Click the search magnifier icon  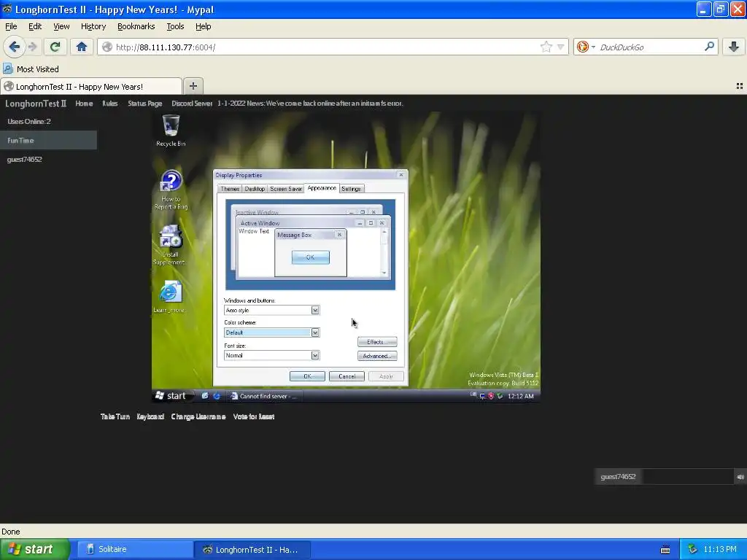(x=709, y=47)
